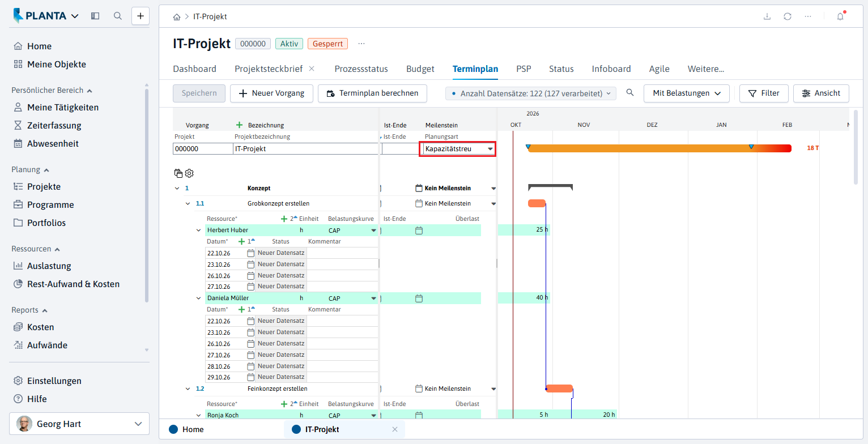
Task: Open calendar icon for Herbert Huber Ist-Ende
Action: 419,230
